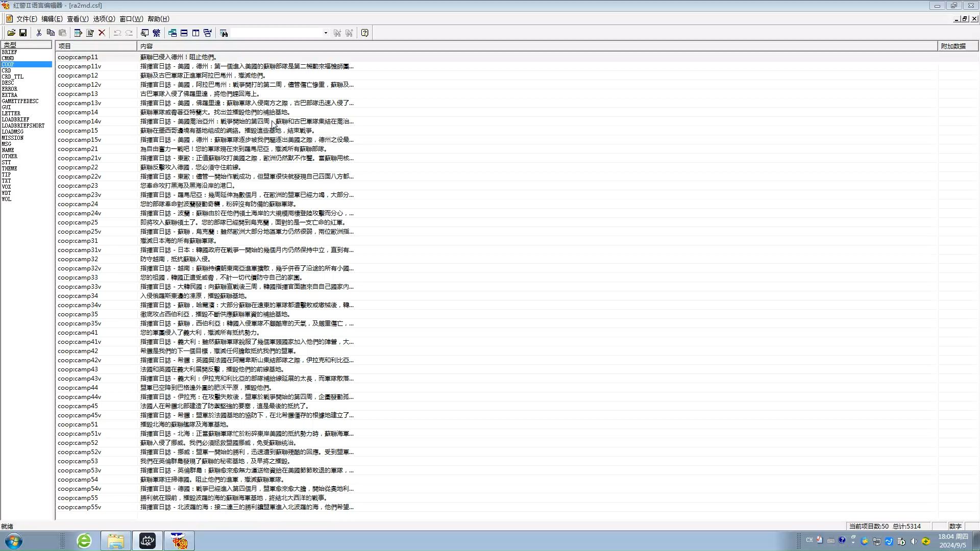This screenshot has height=551, width=980.
Task: Add a new entry with the insert-row icon
Action: [78, 33]
